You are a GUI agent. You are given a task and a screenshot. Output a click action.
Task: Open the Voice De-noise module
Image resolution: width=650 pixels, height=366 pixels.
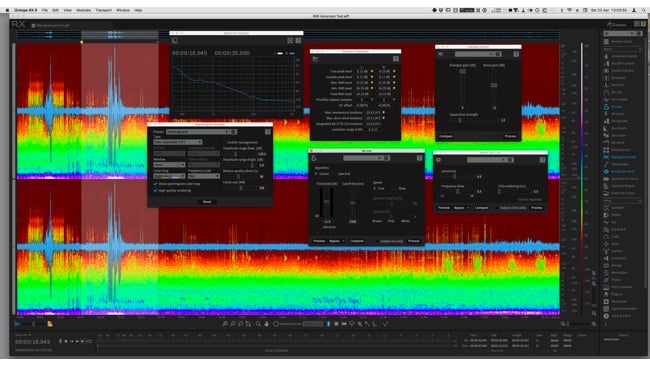pos(620,193)
